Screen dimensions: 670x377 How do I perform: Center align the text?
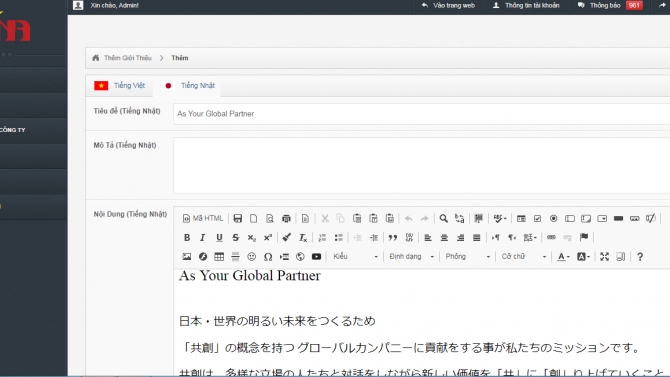point(444,238)
